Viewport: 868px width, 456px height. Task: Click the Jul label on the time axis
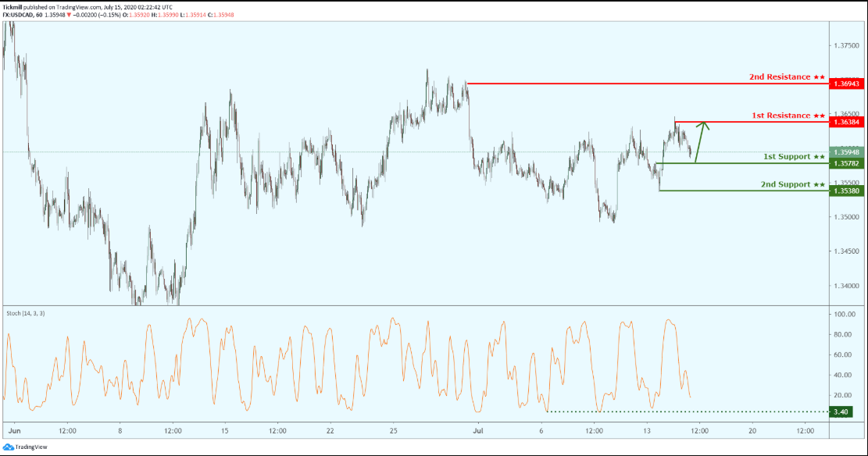(x=478, y=430)
